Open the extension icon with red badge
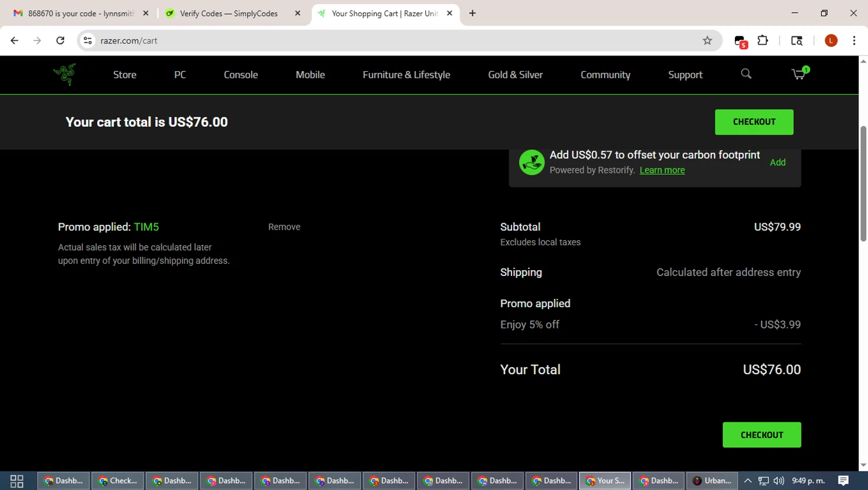Screen dimensions: 868x490 pyautogui.click(x=741, y=41)
